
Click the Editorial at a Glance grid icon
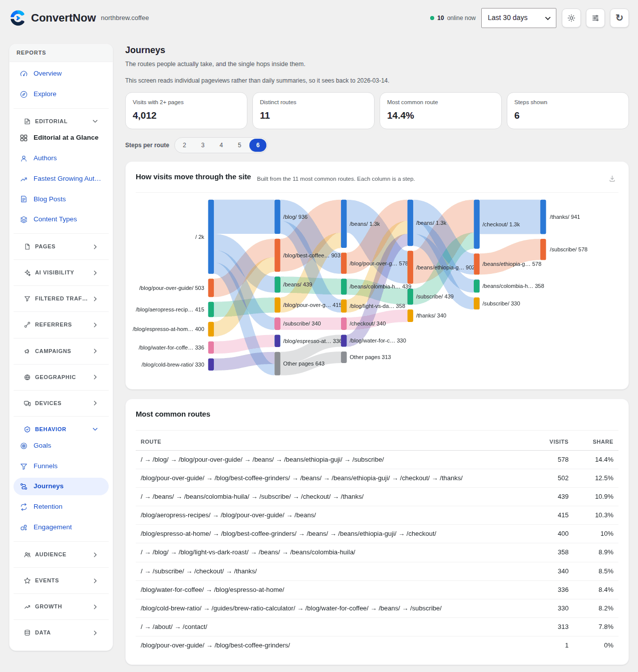pos(24,138)
